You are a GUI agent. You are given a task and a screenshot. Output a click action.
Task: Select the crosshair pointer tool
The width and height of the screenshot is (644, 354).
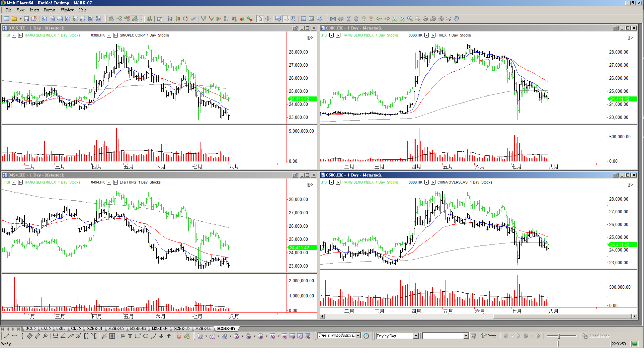pyautogui.click(x=268, y=19)
